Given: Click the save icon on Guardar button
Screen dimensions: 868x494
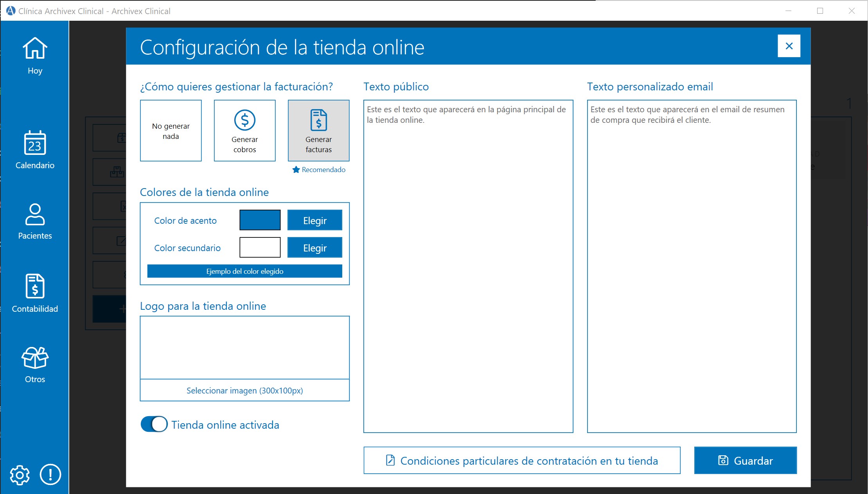Looking at the screenshot, I should (x=723, y=460).
